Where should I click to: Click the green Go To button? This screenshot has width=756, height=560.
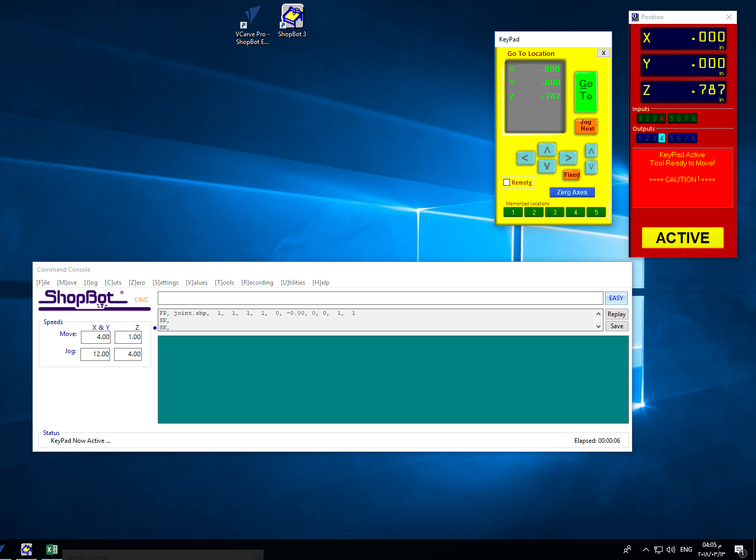click(x=586, y=92)
